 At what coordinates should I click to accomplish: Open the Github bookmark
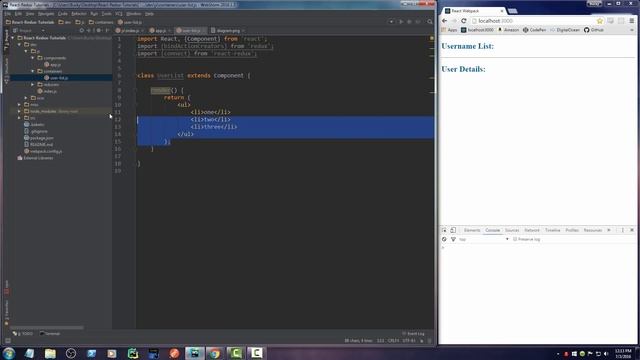pos(594,30)
